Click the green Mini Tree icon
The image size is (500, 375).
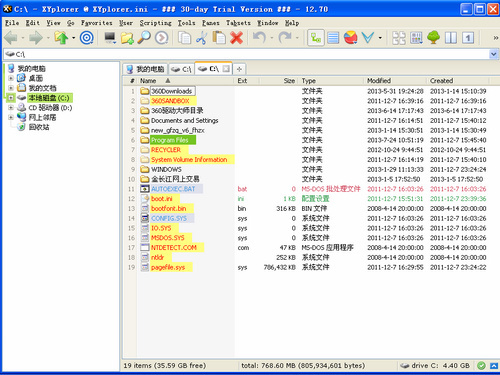click(433, 38)
